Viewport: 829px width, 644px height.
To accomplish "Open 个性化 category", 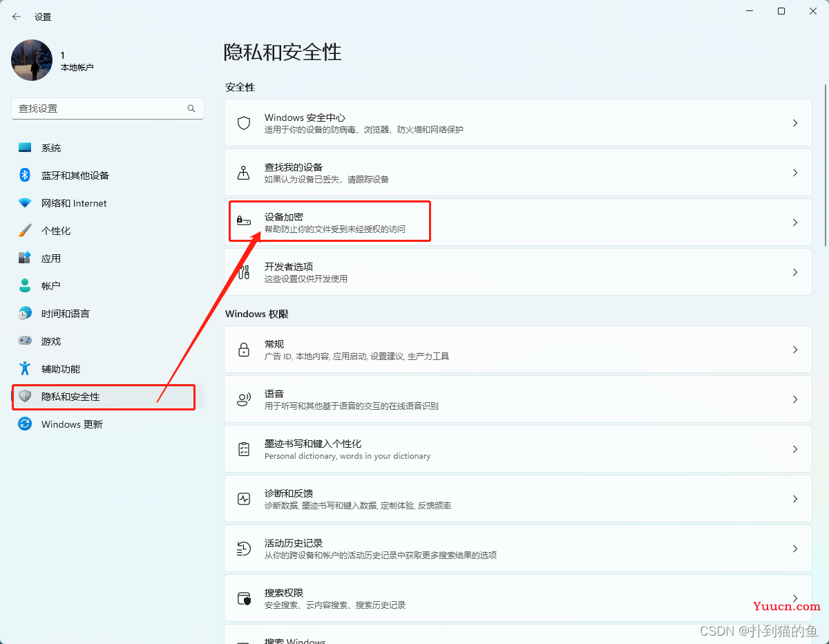I will [x=108, y=231].
